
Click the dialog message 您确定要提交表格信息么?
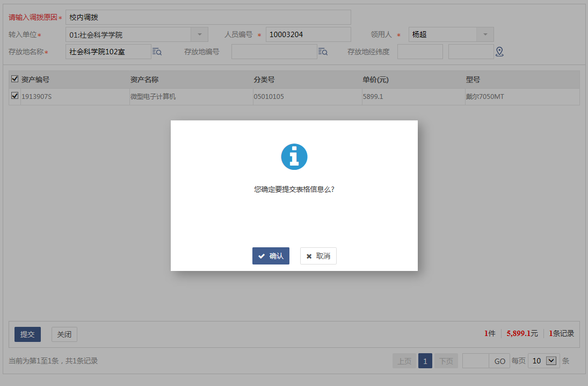click(294, 189)
